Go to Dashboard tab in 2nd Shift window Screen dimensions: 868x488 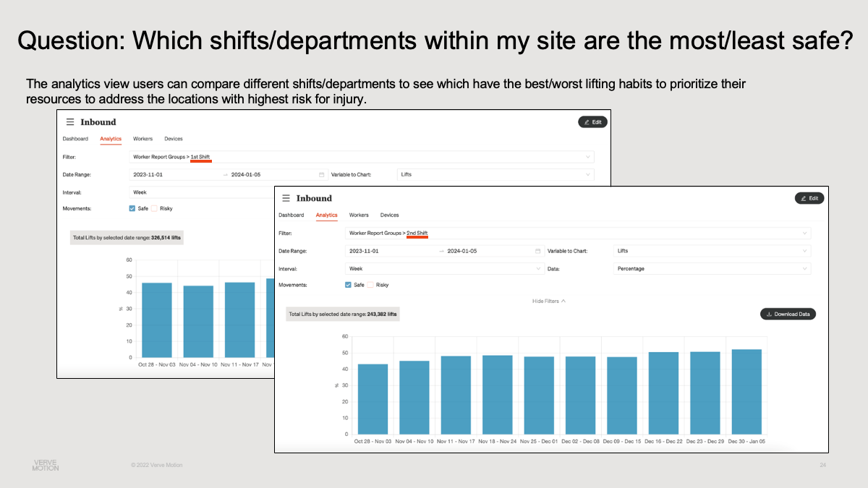pyautogui.click(x=292, y=215)
